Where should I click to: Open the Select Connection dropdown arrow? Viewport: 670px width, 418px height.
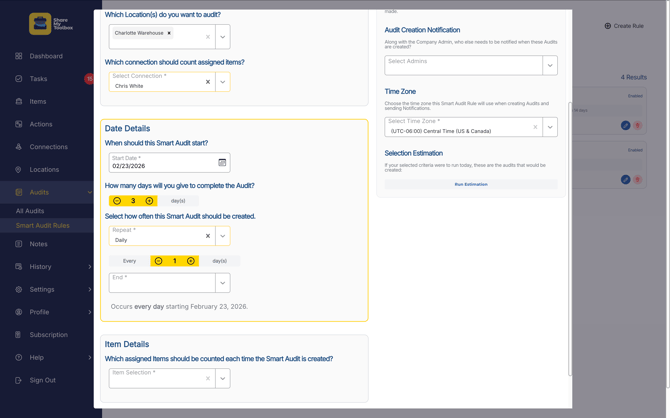(x=223, y=82)
